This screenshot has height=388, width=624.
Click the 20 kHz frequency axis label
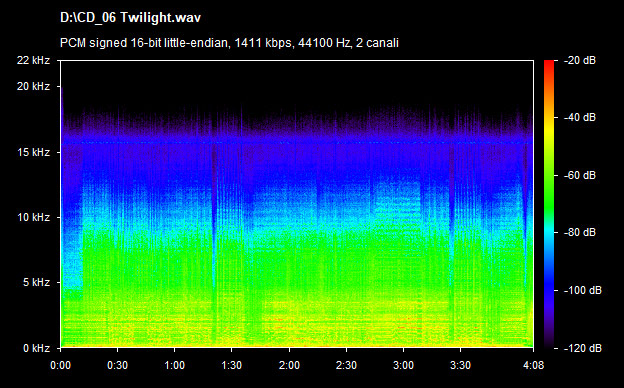pyautogui.click(x=33, y=86)
